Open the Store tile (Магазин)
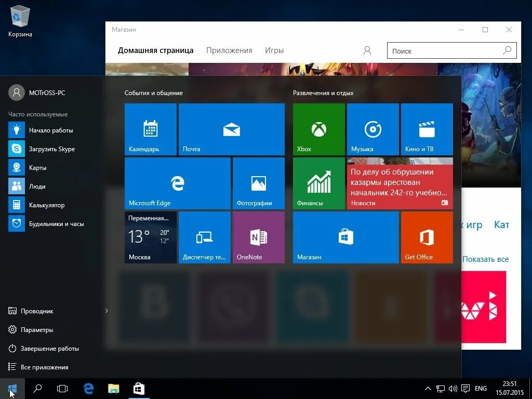This screenshot has height=399, width=532. [x=345, y=237]
